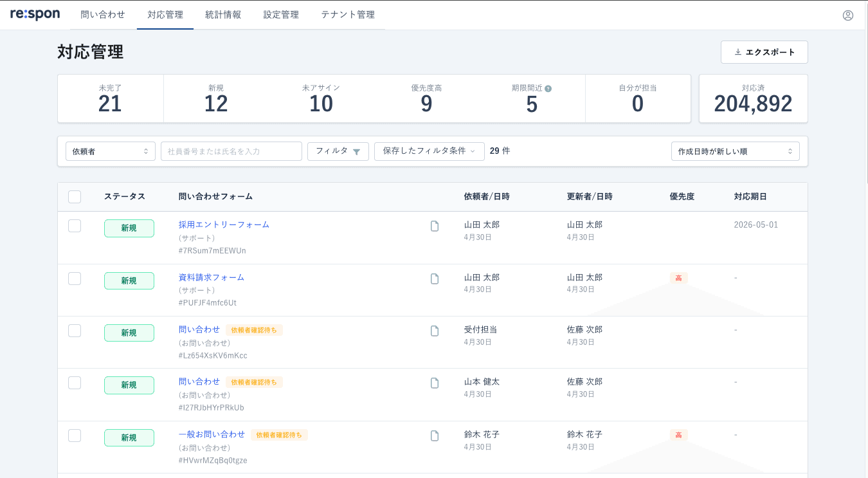Click 依頼者確認待ち tag in #Lz654XsKV6mKcc row
The width and height of the screenshot is (868, 478).
click(x=254, y=330)
